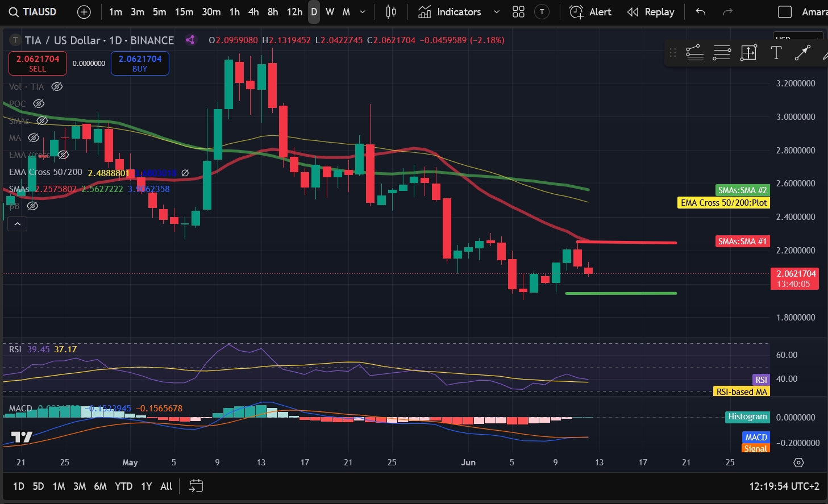Show the hidden Vol TIA indicator
Viewport: 828px width, 504px height.
[x=57, y=87]
